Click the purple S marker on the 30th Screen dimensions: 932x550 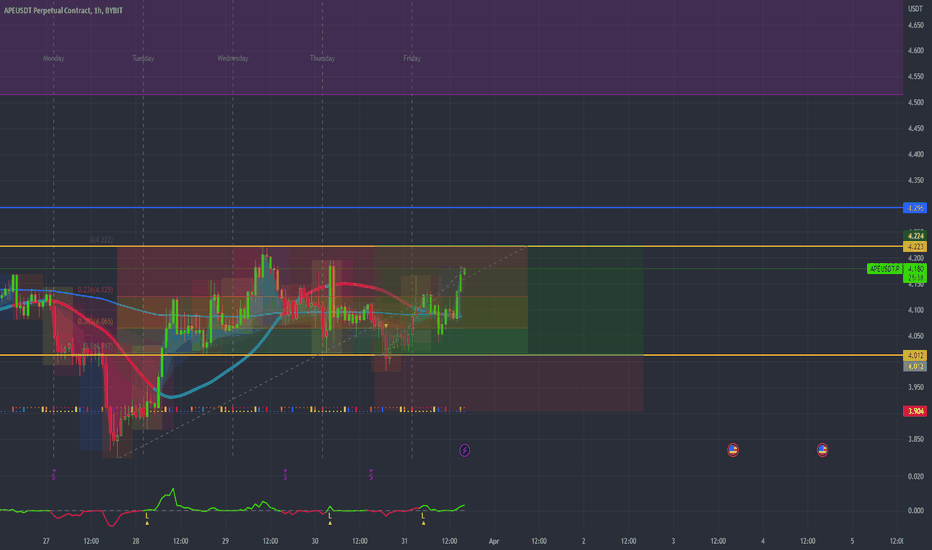pyautogui.click(x=371, y=474)
